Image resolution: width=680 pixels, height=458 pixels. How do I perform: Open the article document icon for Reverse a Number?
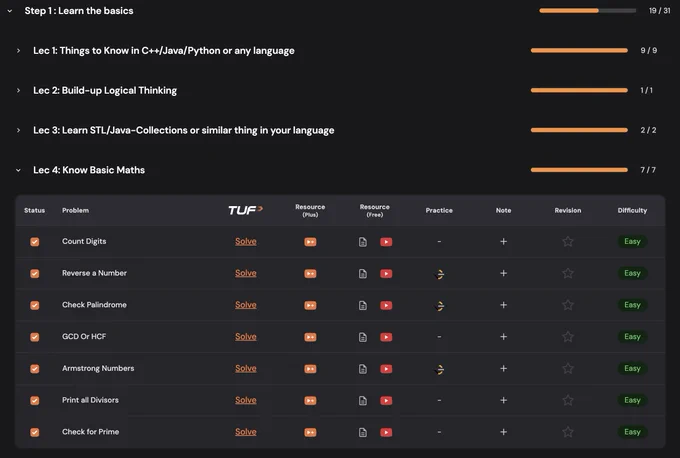[x=363, y=274]
